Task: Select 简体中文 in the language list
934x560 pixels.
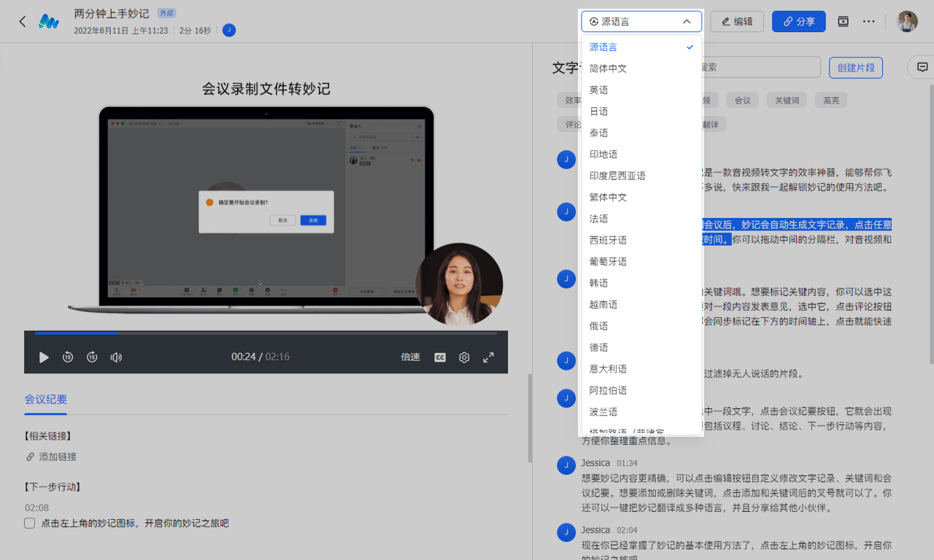Action: [x=608, y=69]
